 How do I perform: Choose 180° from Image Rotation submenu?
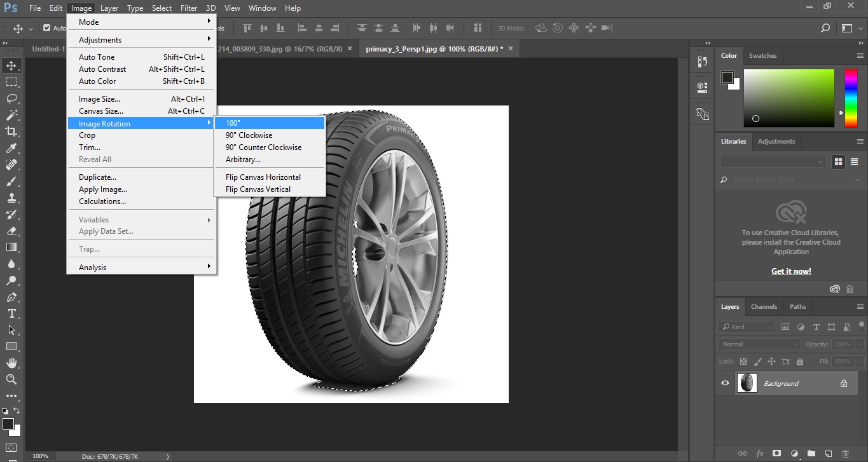270,123
